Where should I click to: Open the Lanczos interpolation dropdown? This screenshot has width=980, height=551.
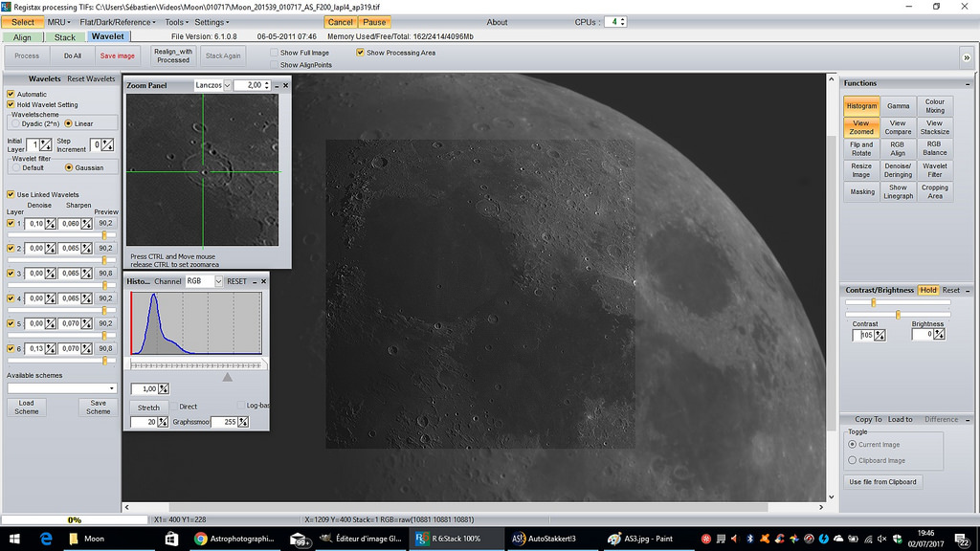click(227, 85)
